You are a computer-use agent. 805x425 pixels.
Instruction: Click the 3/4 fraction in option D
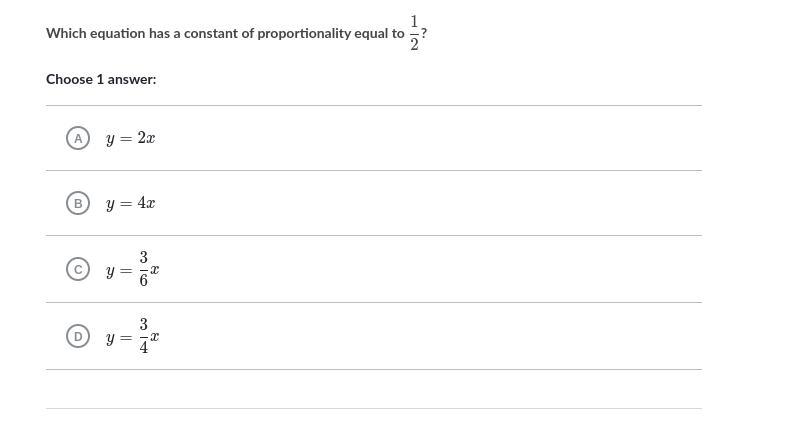click(144, 337)
